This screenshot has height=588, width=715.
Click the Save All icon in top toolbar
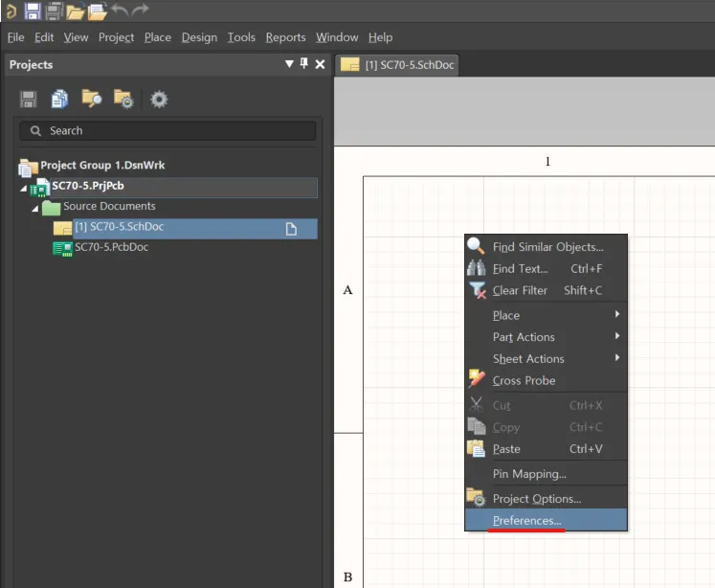tap(54, 11)
